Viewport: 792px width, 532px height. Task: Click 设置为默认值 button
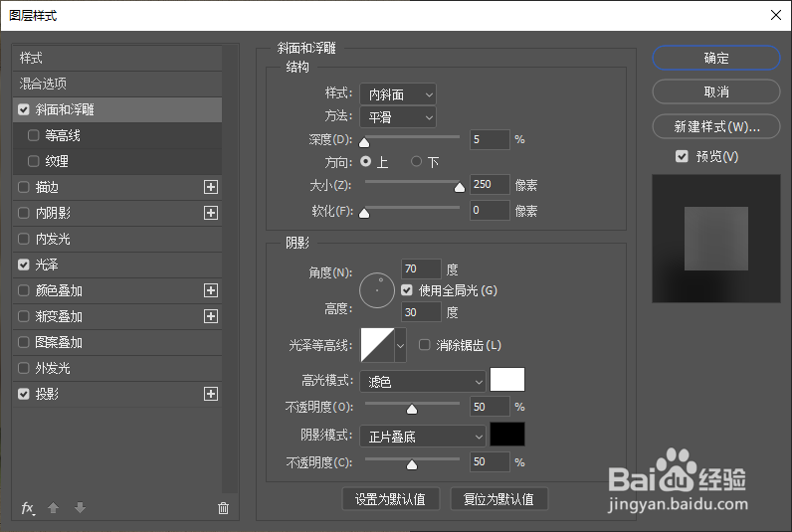coord(390,499)
